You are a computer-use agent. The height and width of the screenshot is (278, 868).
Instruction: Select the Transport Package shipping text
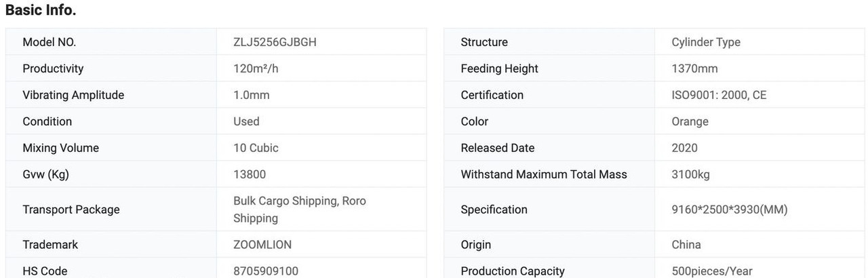coord(299,210)
